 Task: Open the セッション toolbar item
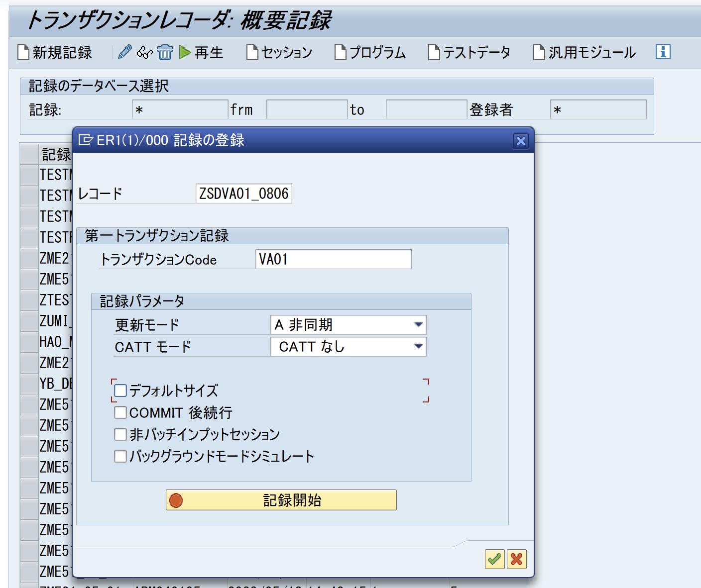pos(280,52)
